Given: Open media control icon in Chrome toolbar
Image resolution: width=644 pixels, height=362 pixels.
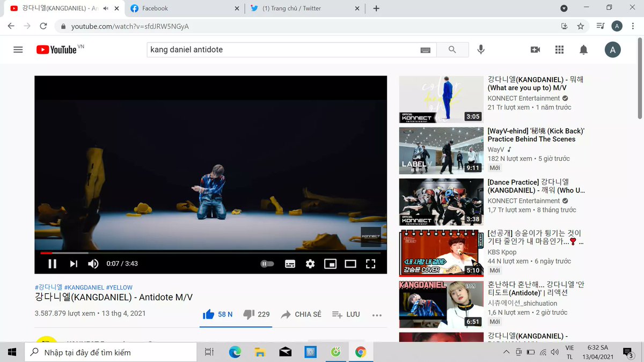Looking at the screenshot, I should (601, 26).
